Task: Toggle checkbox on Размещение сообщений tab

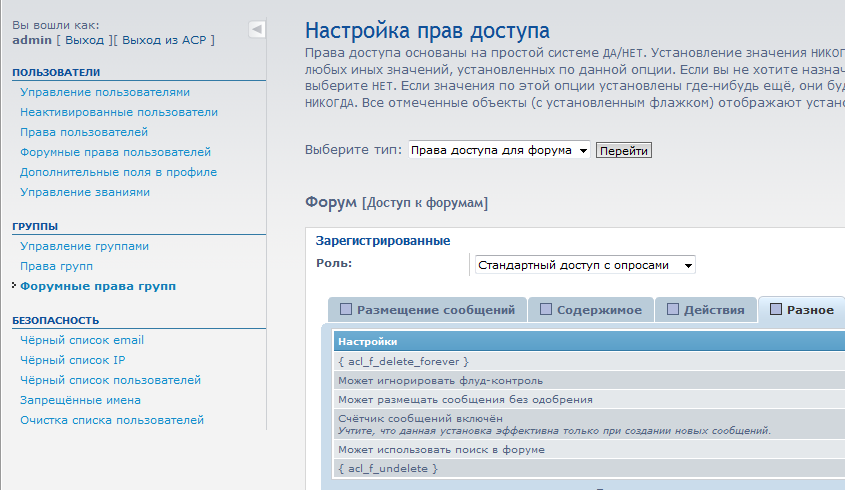Action: [346, 310]
